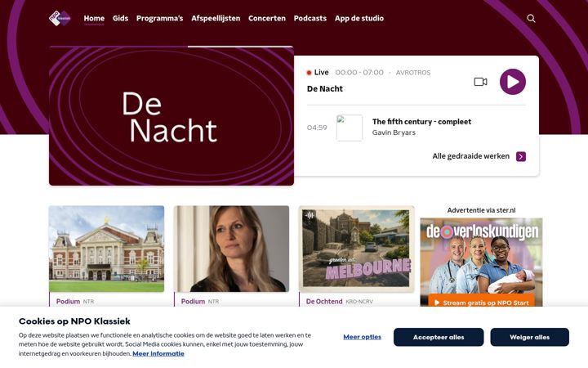Viewport: 588px width, 368px height.
Task: Click Weiger alles cookie button
Action: tap(529, 337)
